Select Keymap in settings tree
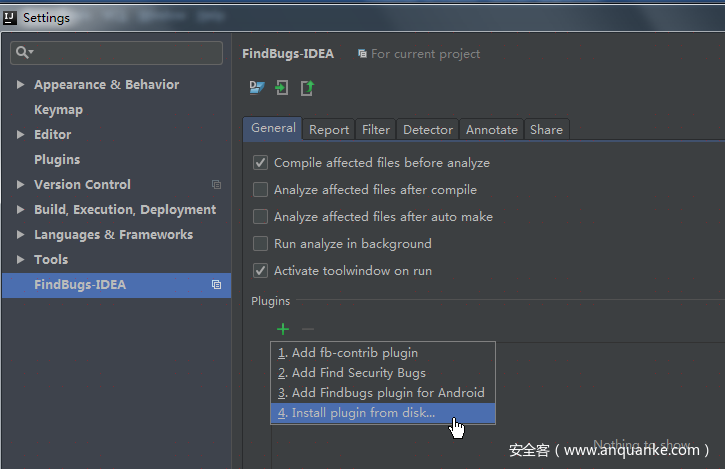 [x=58, y=110]
